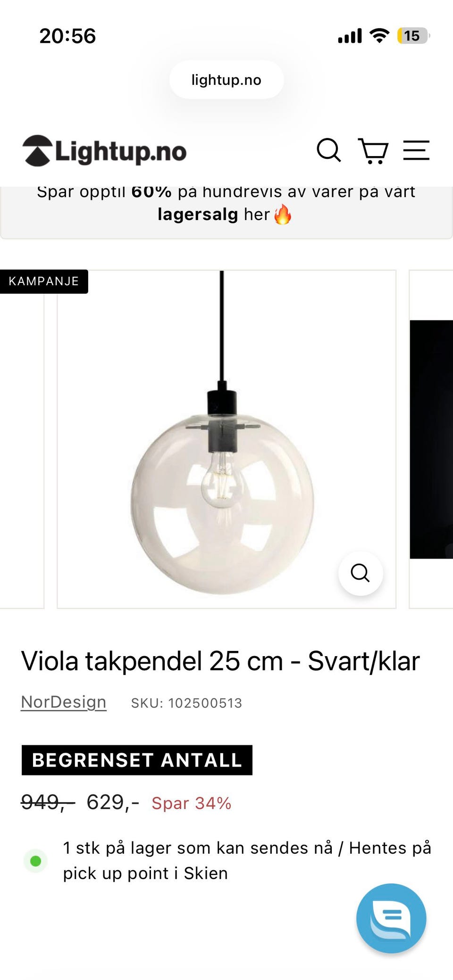This screenshot has height=980, width=453.
Task: Show the next dark product image
Action: coord(431,439)
